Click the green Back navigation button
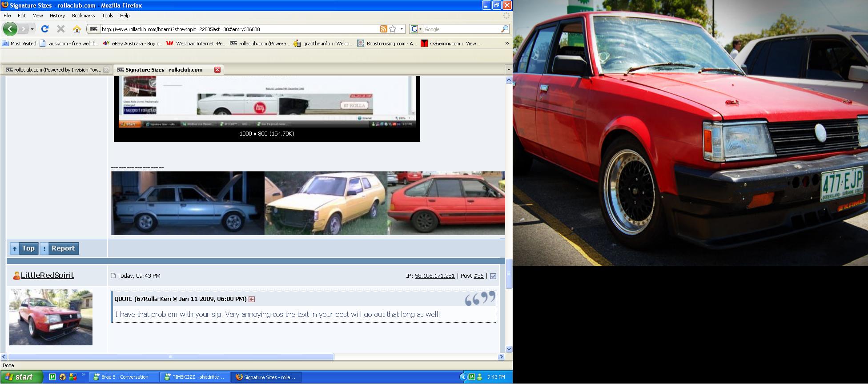This screenshot has width=868, height=384. (x=10, y=29)
